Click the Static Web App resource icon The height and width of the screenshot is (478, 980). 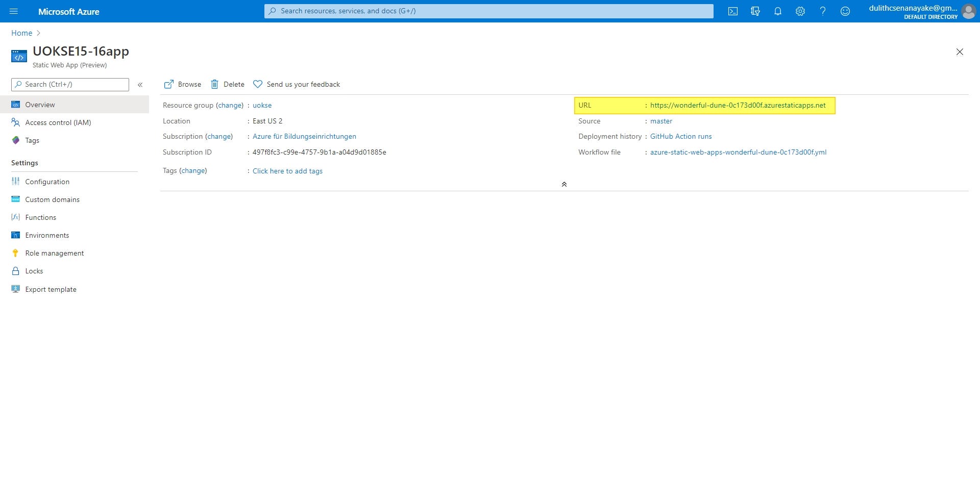pos(19,56)
